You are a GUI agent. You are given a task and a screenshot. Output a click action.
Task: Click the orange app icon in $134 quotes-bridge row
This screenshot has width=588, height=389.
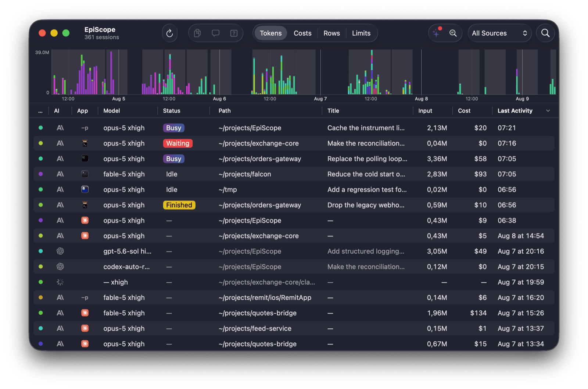(85, 313)
